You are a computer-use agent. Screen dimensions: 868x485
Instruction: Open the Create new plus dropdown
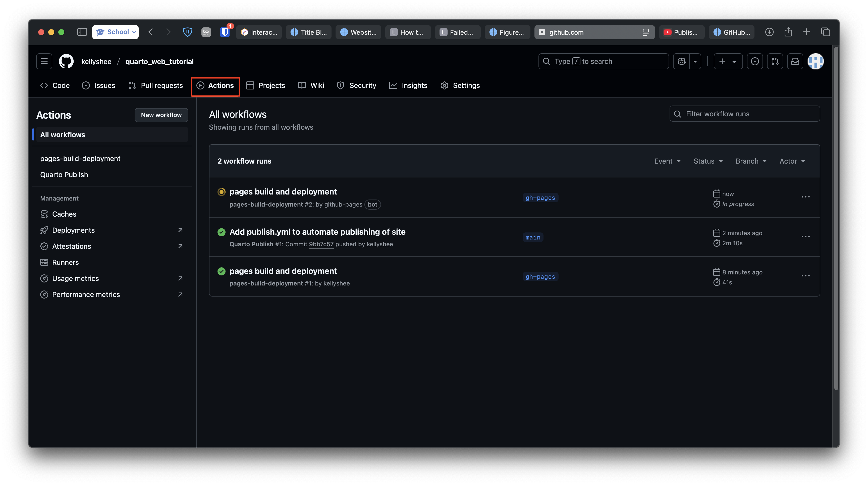(x=728, y=61)
